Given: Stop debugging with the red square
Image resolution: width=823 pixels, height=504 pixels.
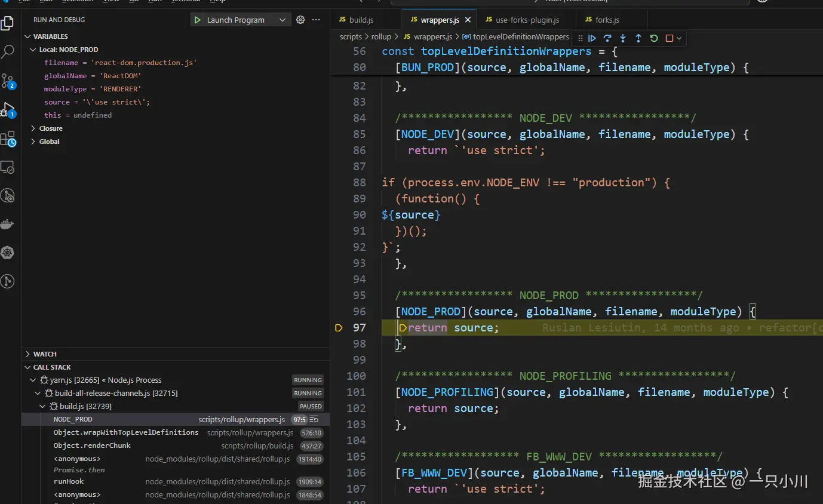Looking at the screenshot, I should [x=670, y=38].
